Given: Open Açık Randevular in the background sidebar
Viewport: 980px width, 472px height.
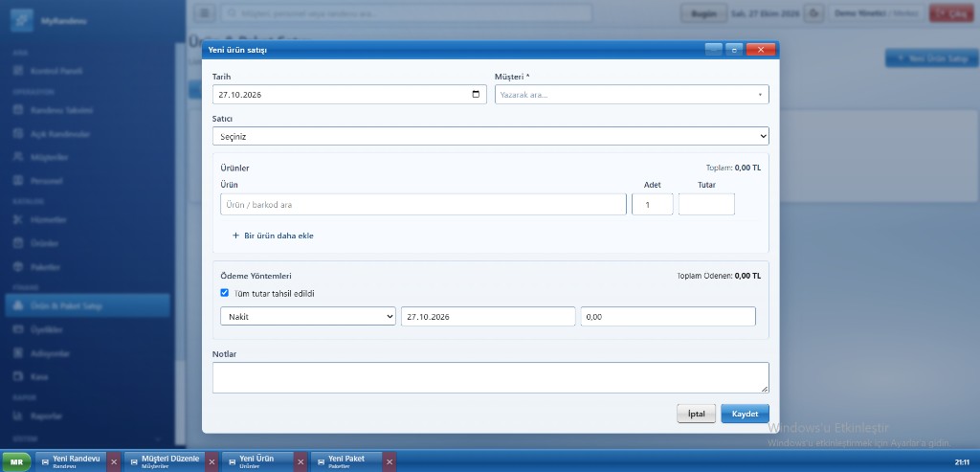Looking at the screenshot, I should click(87, 134).
